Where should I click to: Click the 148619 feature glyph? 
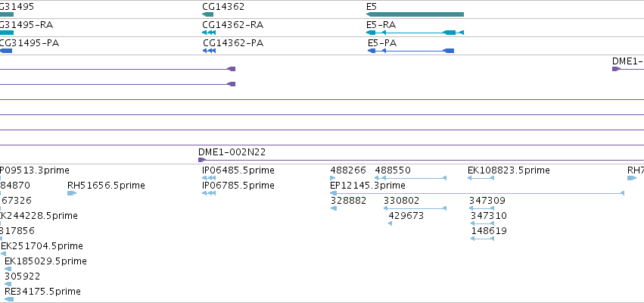pos(482,239)
